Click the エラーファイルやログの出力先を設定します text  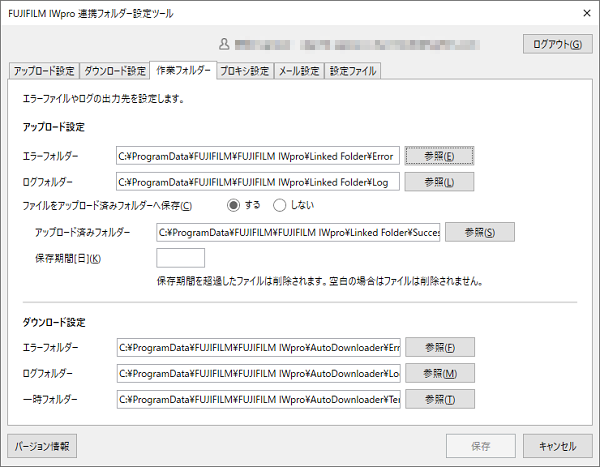pos(104,99)
